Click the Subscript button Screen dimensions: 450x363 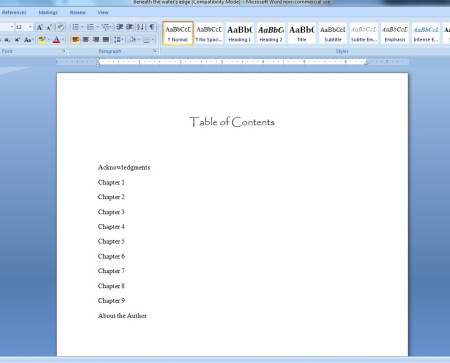pyautogui.click(x=7, y=40)
